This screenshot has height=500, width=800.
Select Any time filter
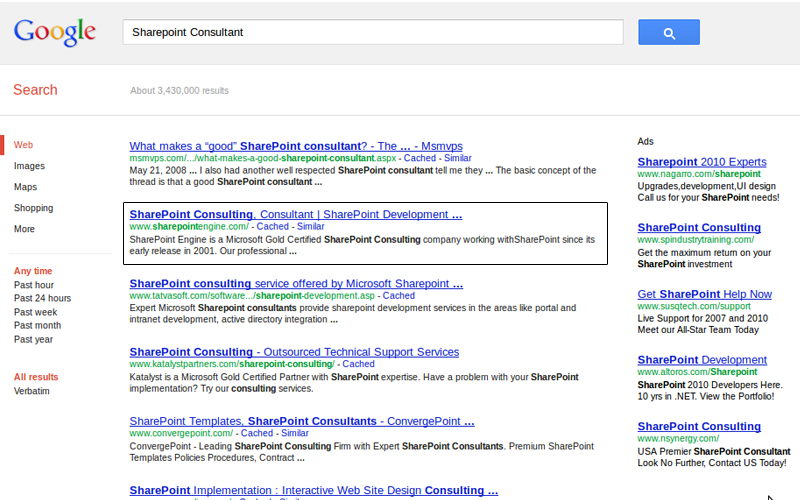33,271
